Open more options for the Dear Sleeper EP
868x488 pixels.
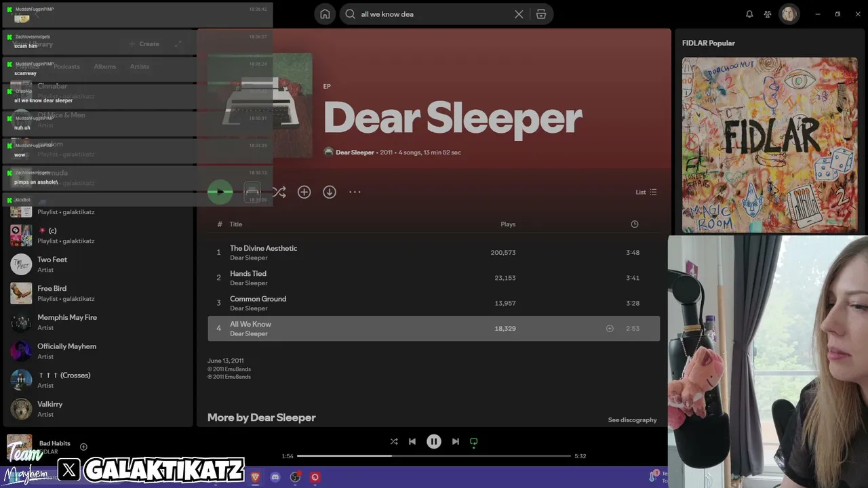click(x=355, y=192)
